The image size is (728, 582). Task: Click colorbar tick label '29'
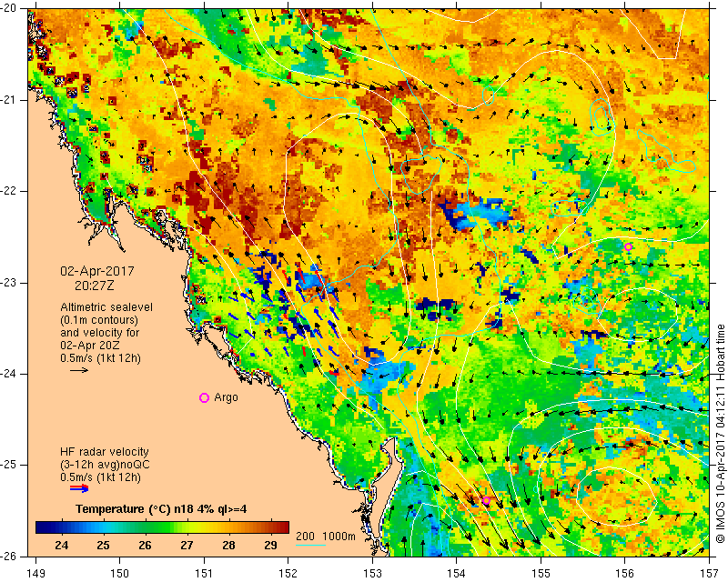[x=270, y=545]
